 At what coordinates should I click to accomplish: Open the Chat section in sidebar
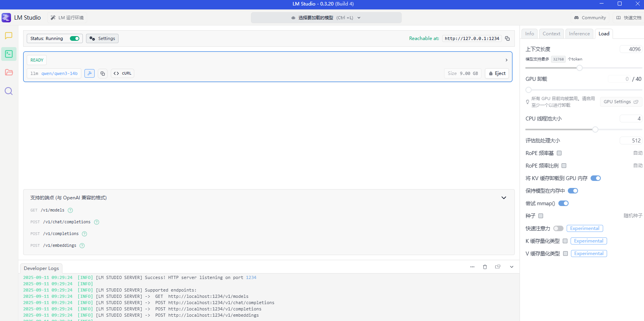tap(9, 36)
